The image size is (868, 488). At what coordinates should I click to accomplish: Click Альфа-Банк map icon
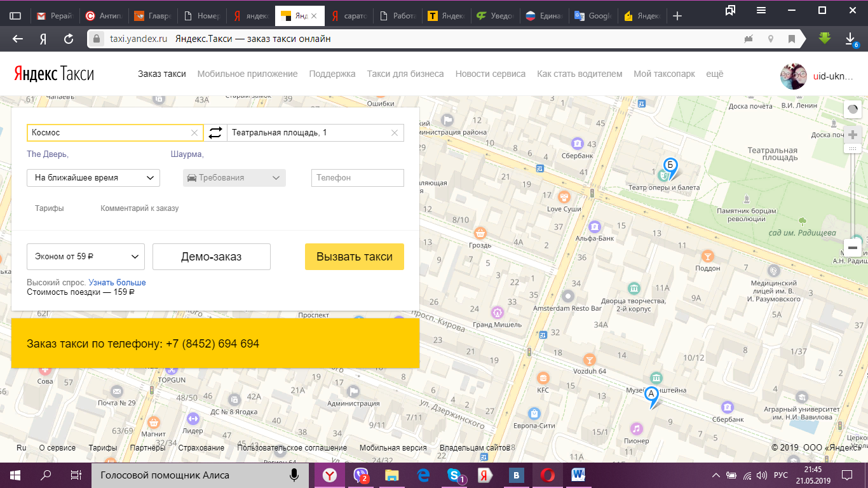click(x=595, y=226)
